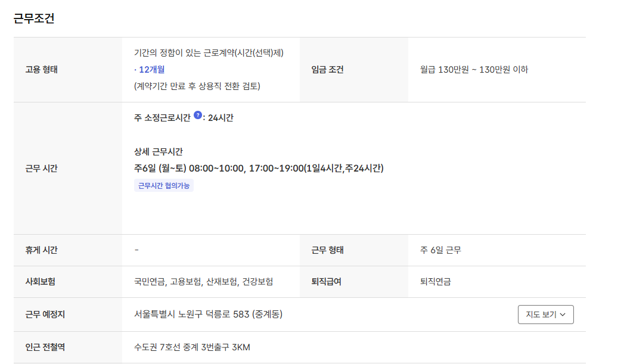
Task: Select the 사회보험 row label
Action: click(x=38, y=282)
